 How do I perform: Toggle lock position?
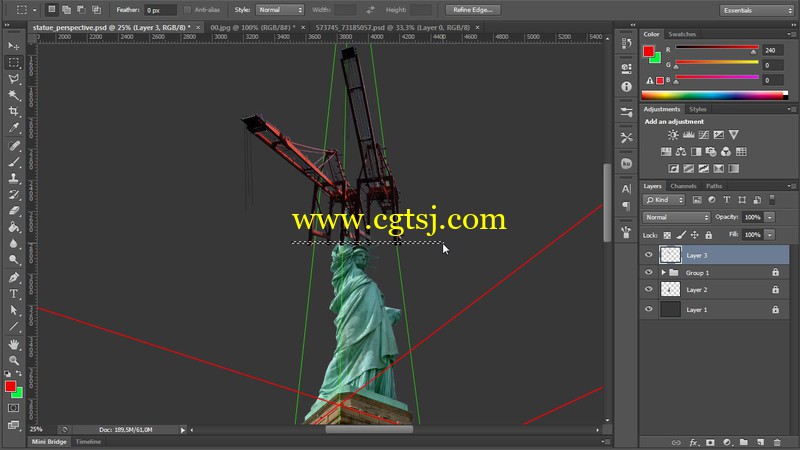point(694,235)
